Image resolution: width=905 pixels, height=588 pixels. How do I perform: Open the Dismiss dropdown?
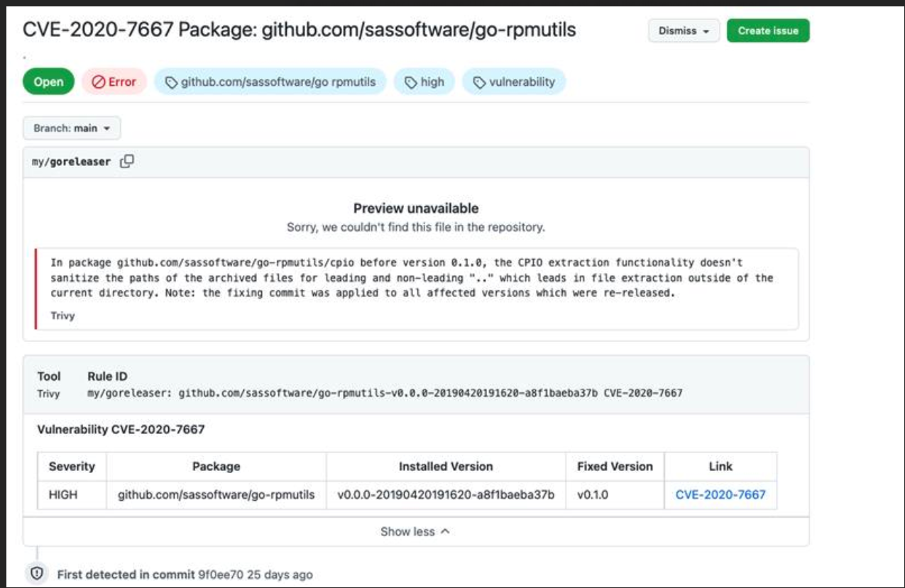[683, 30]
